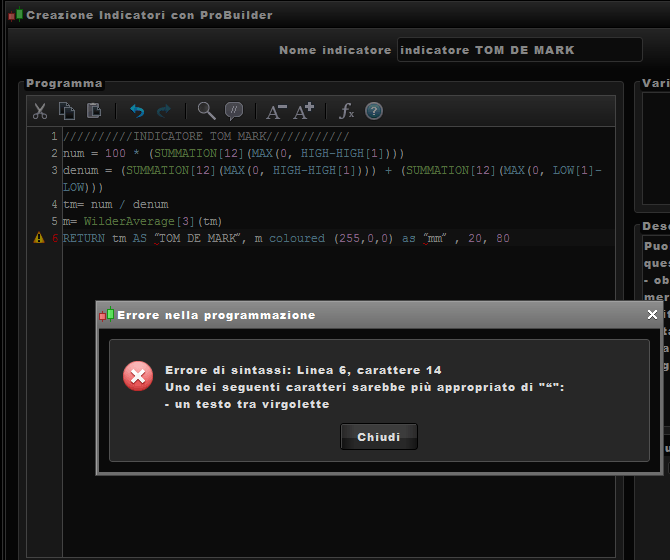Image resolution: width=670 pixels, height=560 pixels.
Task: Click 'un testo tra virgolette' text
Action: click(252, 404)
